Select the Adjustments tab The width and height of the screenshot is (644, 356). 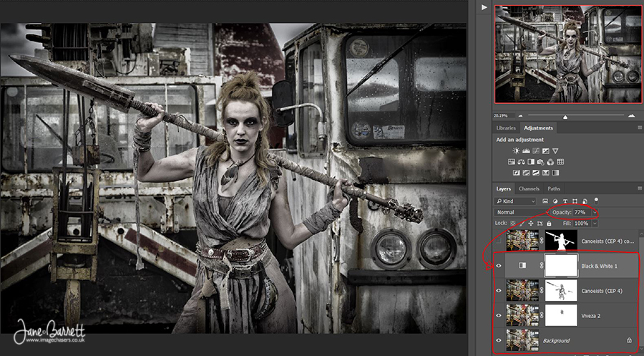538,128
